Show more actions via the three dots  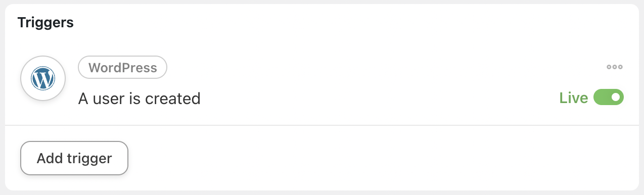(x=615, y=67)
